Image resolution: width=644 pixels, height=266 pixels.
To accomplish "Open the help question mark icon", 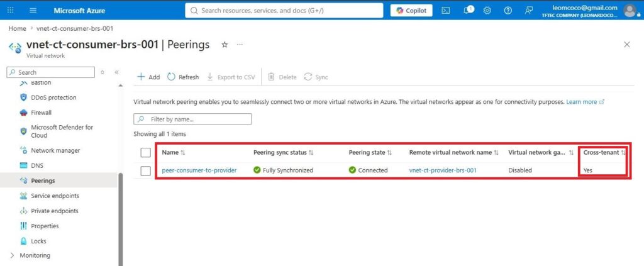I will (x=508, y=11).
